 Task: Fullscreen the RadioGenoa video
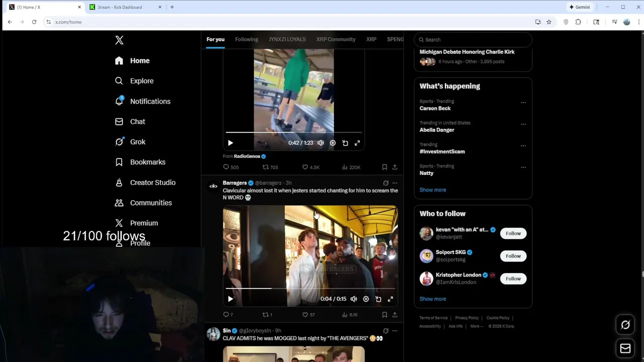tap(357, 143)
